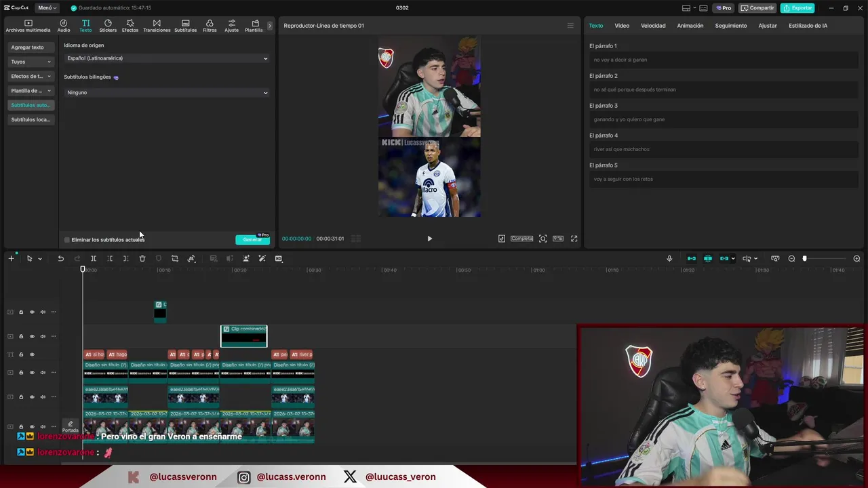Click the add track plus icon
The width and height of the screenshot is (868, 488).
coord(11,258)
